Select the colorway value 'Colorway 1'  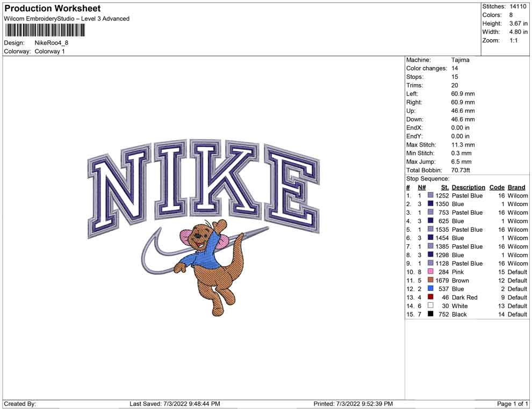point(49,52)
